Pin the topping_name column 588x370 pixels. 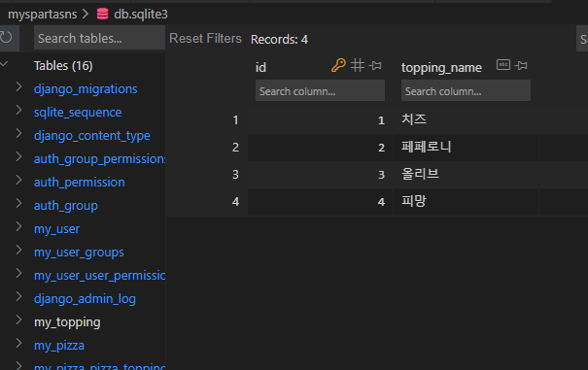pos(521,66)
